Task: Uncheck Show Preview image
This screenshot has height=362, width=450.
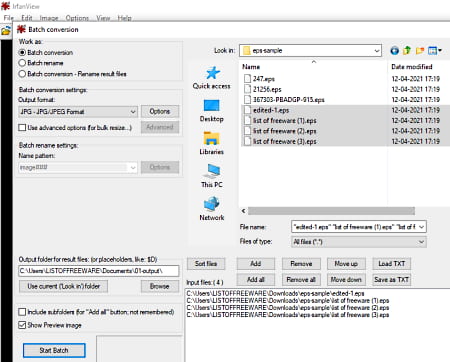Action: [x=22, y=325]
